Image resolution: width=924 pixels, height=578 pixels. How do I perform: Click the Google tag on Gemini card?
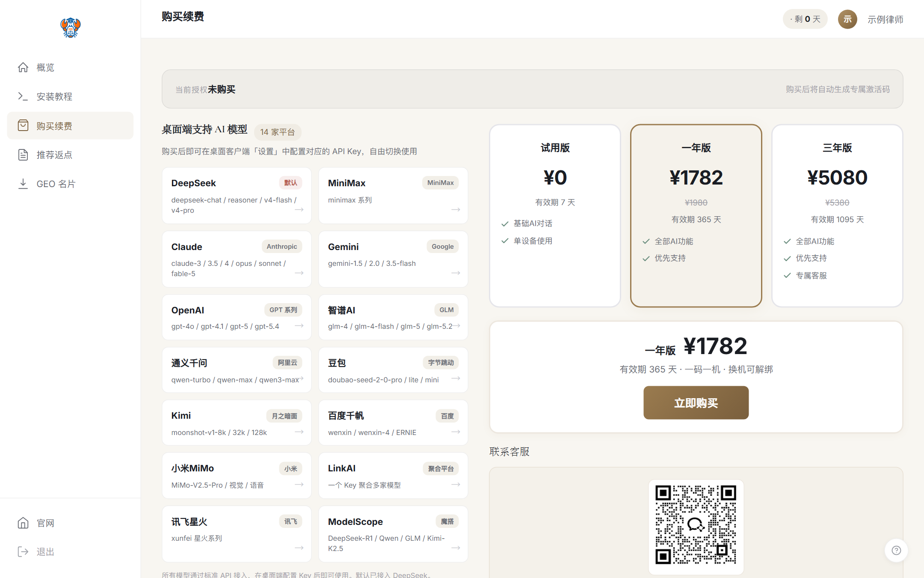click(x=443, y=247)
